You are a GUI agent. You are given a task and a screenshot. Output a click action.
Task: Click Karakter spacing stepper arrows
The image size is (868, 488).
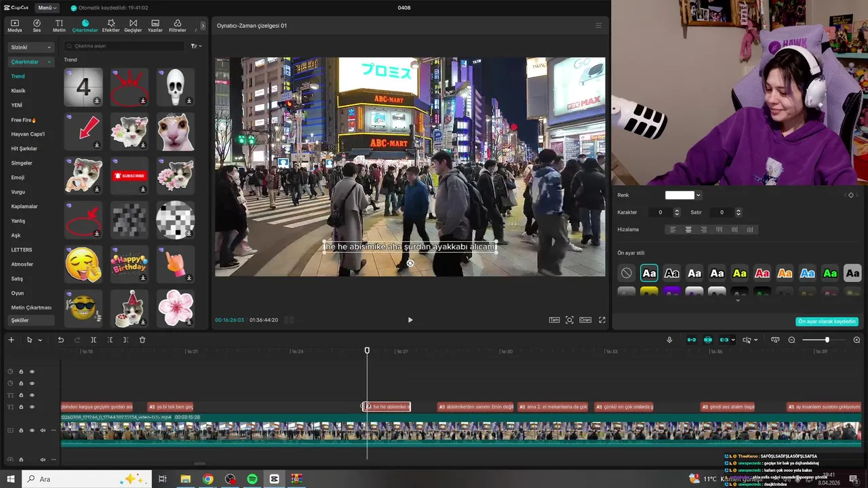(676, 212)
